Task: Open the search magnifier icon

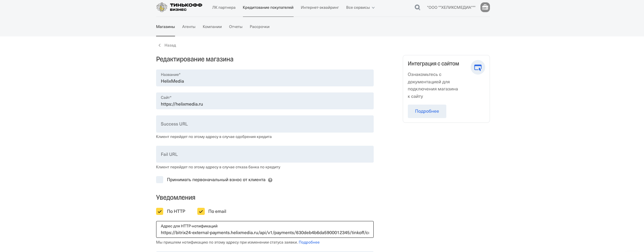Action: point(417,7)
